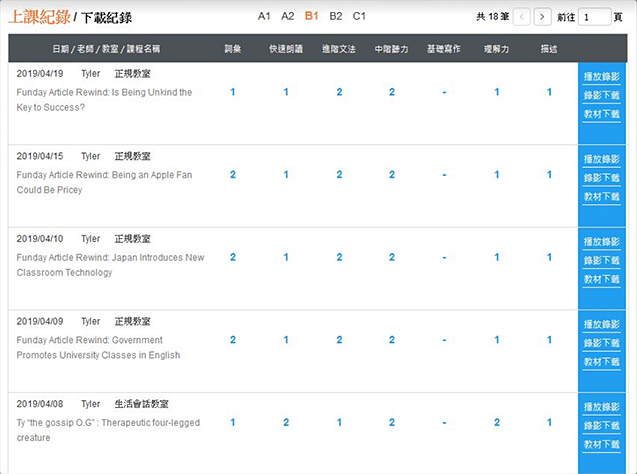The height and width of the screenshot is (474, 637).
Task: Select the B1 level tab
Action: coord(312,16)
